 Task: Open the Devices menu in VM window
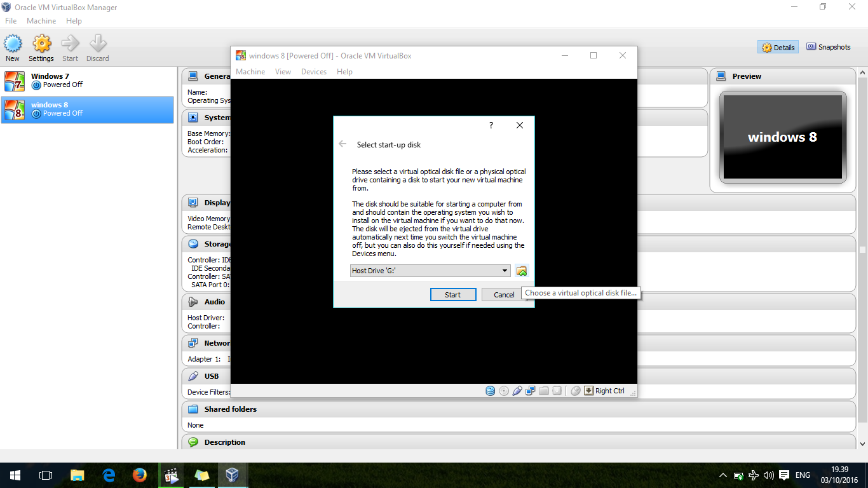[x=314, y=72]
